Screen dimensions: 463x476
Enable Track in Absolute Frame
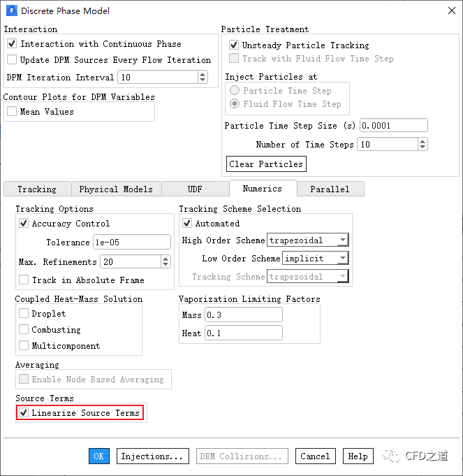tap(24, 280)
